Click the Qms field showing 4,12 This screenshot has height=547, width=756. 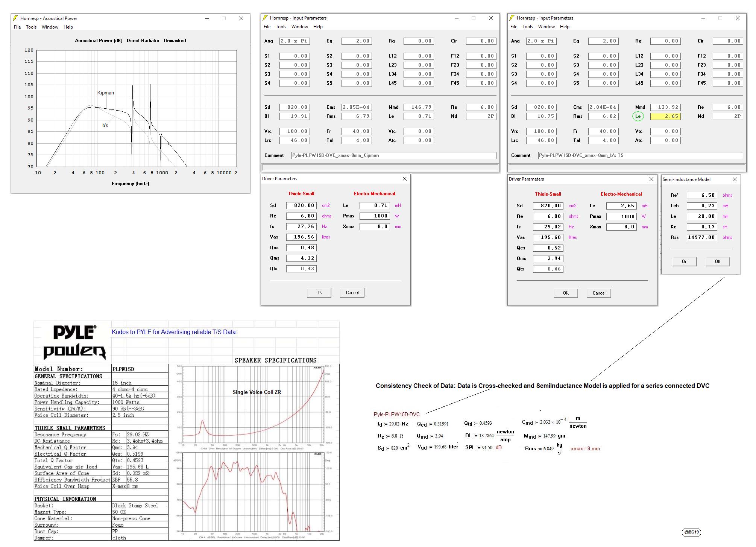(301, 258)
